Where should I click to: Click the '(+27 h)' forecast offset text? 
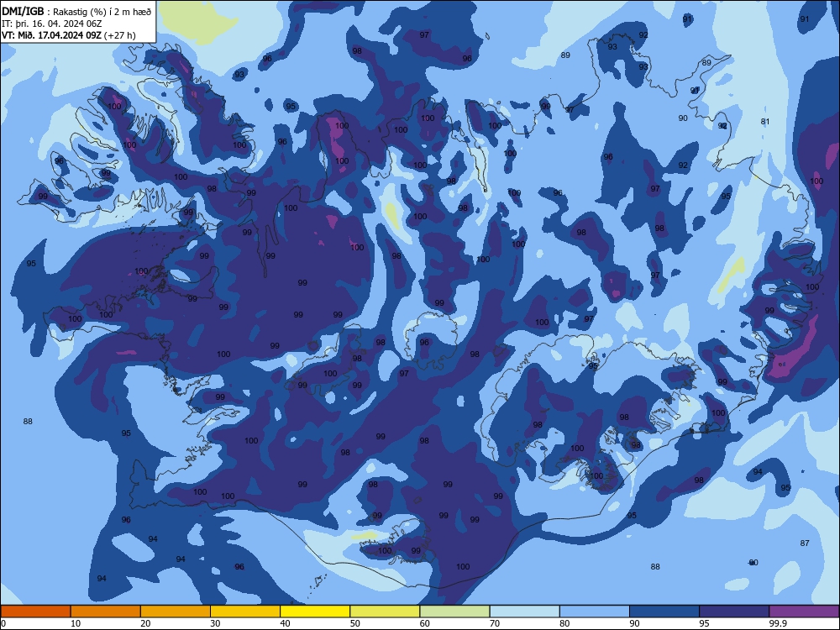(x=120, y=35)
